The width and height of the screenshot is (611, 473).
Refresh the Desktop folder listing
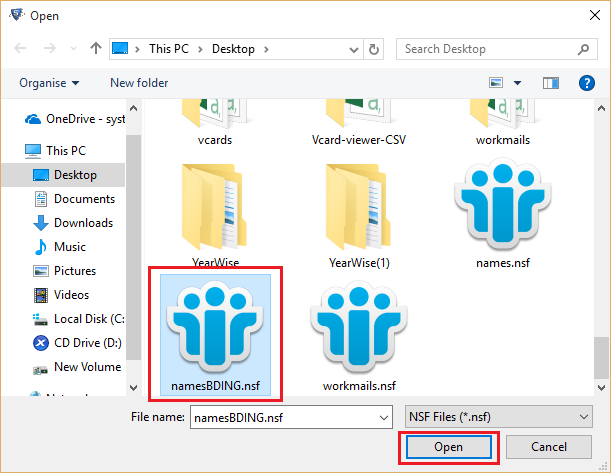pyautogui.click(x=374, y=49)
